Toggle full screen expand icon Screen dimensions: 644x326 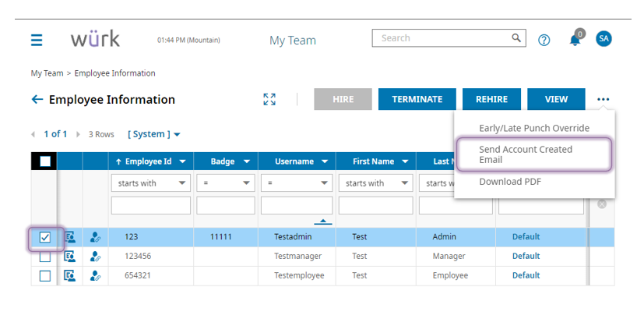click(x=269, y=99)
